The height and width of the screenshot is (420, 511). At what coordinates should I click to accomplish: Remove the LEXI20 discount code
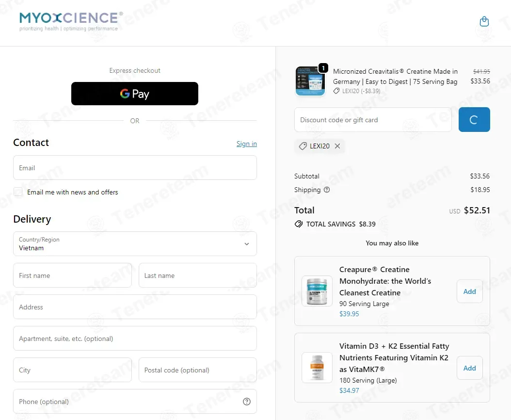click(x=337, y=146)
